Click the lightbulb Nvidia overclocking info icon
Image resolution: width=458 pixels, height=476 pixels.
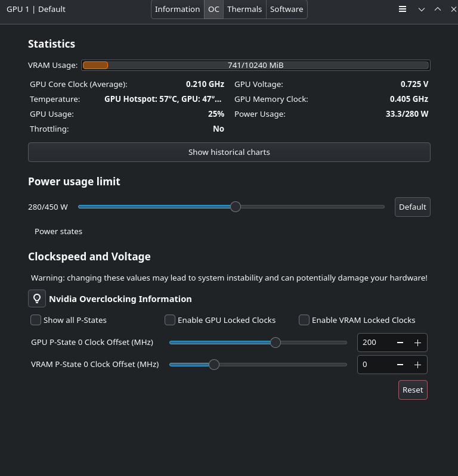pos(37,298)
